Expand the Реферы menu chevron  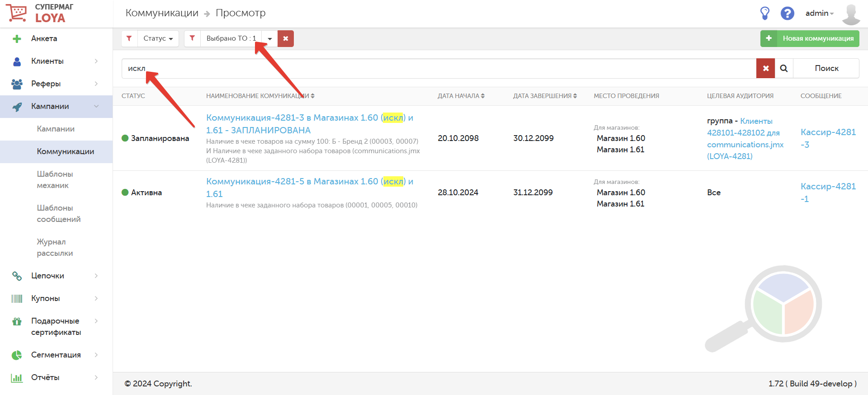click(96, 84)
